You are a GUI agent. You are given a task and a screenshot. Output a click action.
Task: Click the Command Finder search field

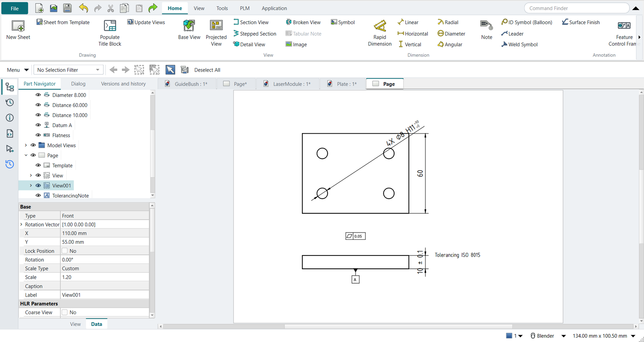tap(576, 8)
